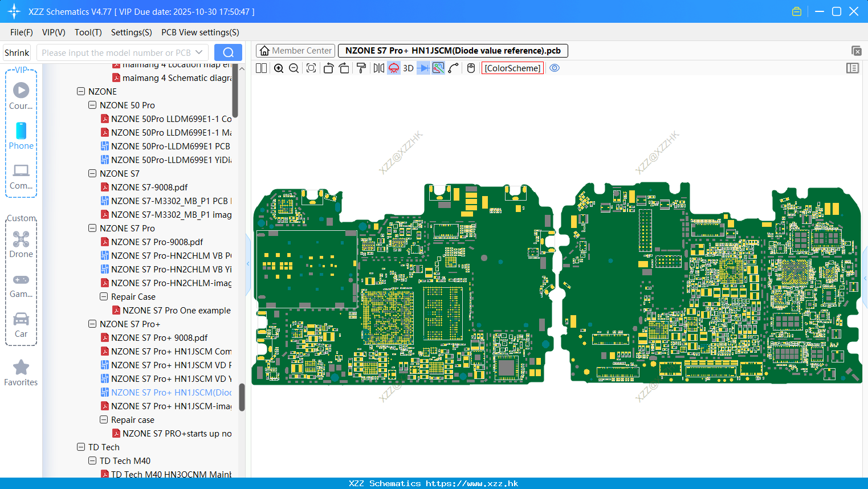Click the yellow toolbox icon in title bar

[797, 11]
